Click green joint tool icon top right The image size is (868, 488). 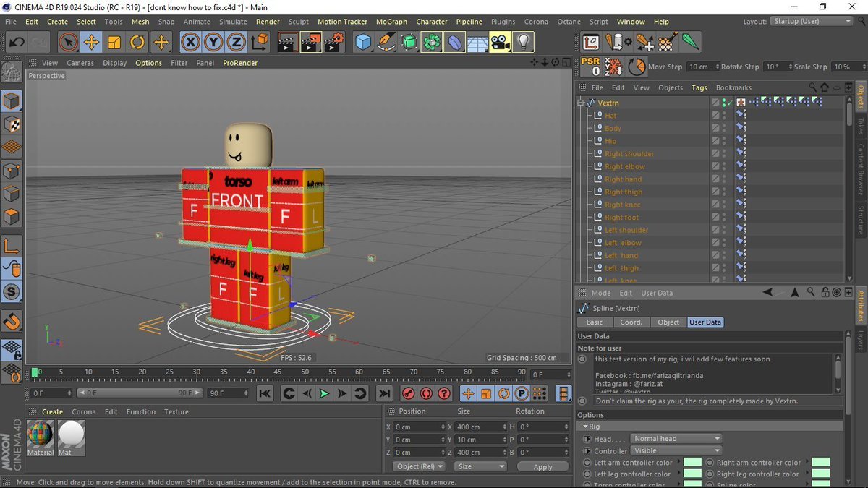690,42
